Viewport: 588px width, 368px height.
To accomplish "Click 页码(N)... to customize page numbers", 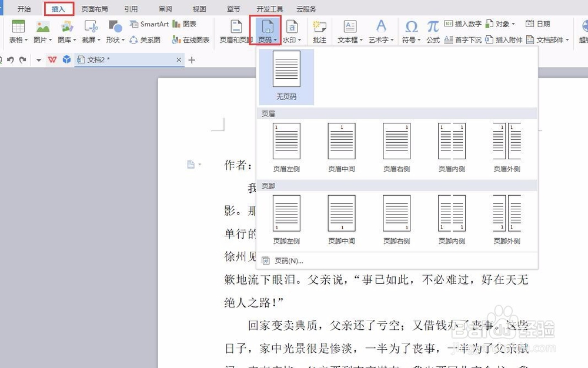I will pyautogui.click(x=286, y=260).
